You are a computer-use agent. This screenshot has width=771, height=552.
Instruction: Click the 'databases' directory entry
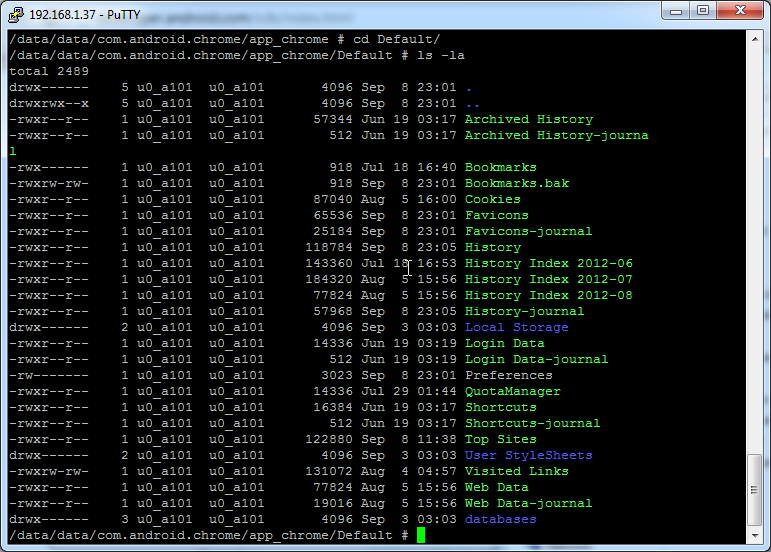[x=501, y=520]
